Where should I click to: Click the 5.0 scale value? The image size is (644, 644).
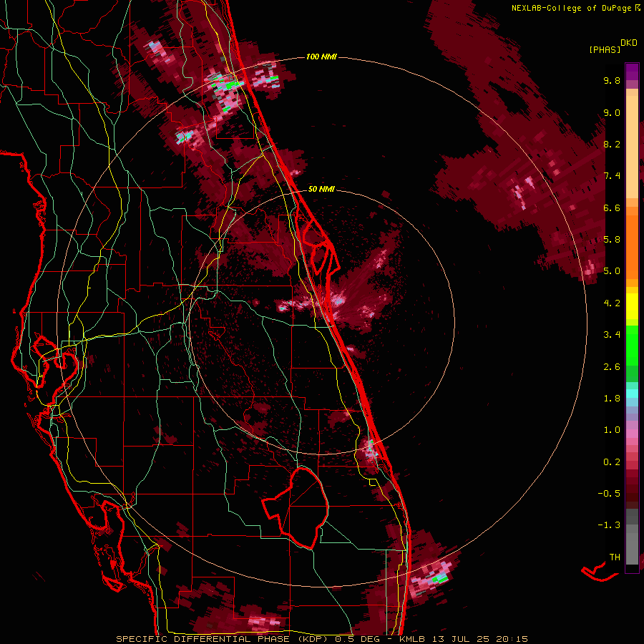(612, 271)
